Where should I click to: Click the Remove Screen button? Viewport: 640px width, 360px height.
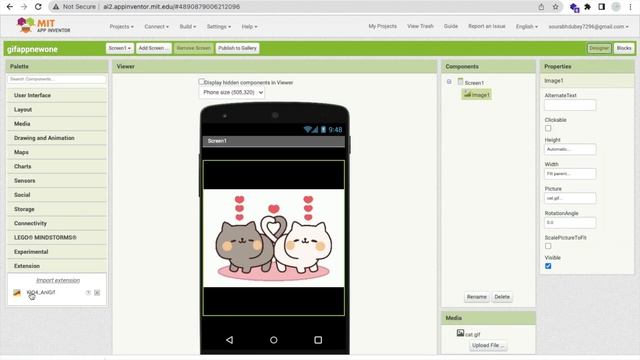click(x=193, y=48)
